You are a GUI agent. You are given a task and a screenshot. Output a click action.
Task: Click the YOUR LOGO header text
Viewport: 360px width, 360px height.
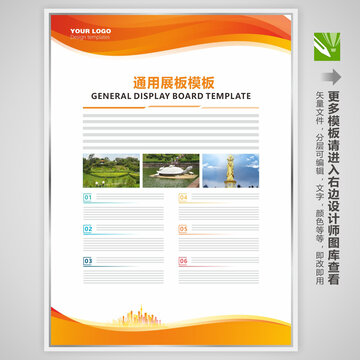(x=91, y=31)
